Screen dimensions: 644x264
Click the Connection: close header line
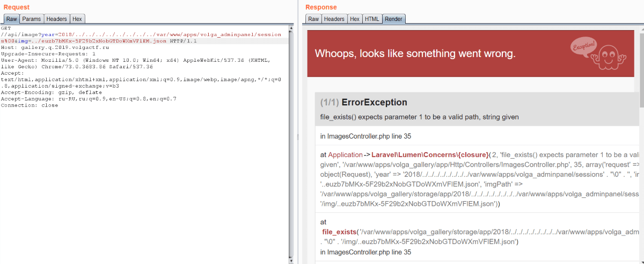point(30,105)
